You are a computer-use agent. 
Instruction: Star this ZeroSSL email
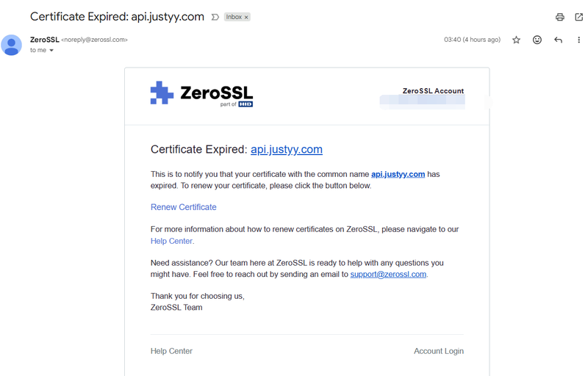coord(516,40)
